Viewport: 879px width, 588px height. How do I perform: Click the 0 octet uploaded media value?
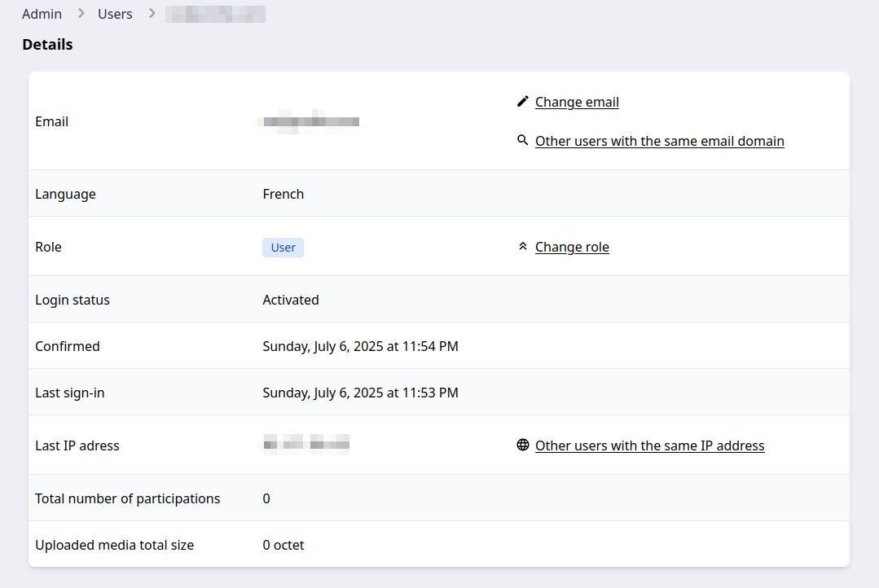point(283,545)
